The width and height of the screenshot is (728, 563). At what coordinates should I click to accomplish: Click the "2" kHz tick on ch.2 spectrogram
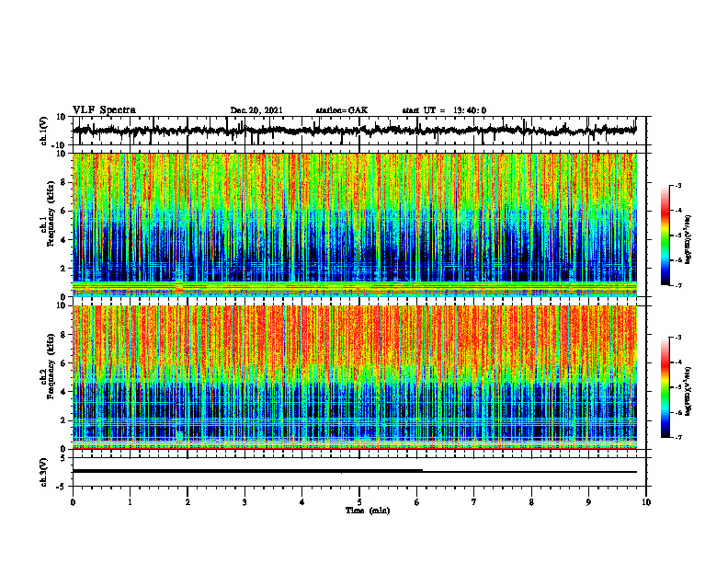(x=64, y=420)
